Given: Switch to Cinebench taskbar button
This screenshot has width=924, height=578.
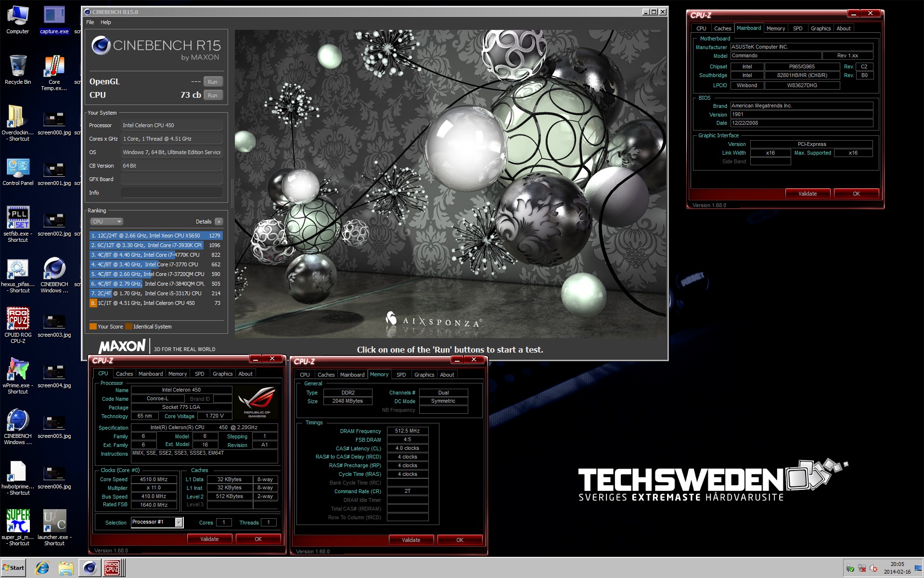Looking at the screenshot, I should [90, 568].
